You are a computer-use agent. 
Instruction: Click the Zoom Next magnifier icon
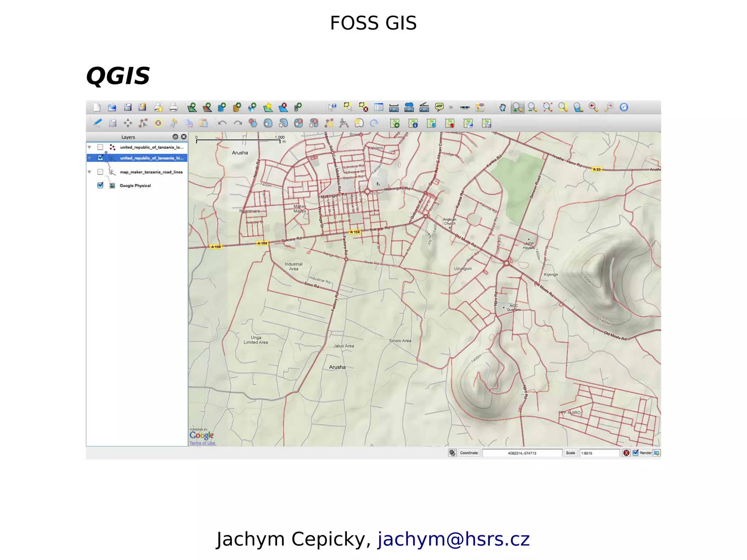click(x=609, y=108)
